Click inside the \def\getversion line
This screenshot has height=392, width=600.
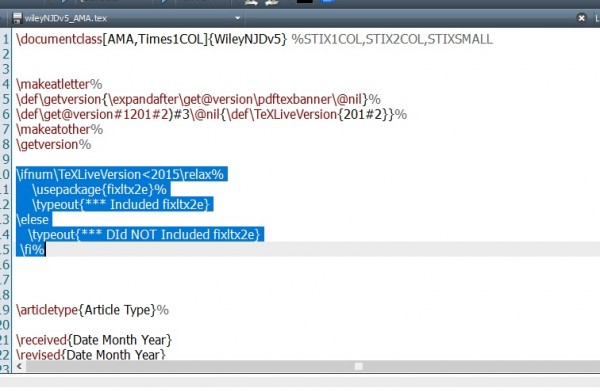pos(198,100)
